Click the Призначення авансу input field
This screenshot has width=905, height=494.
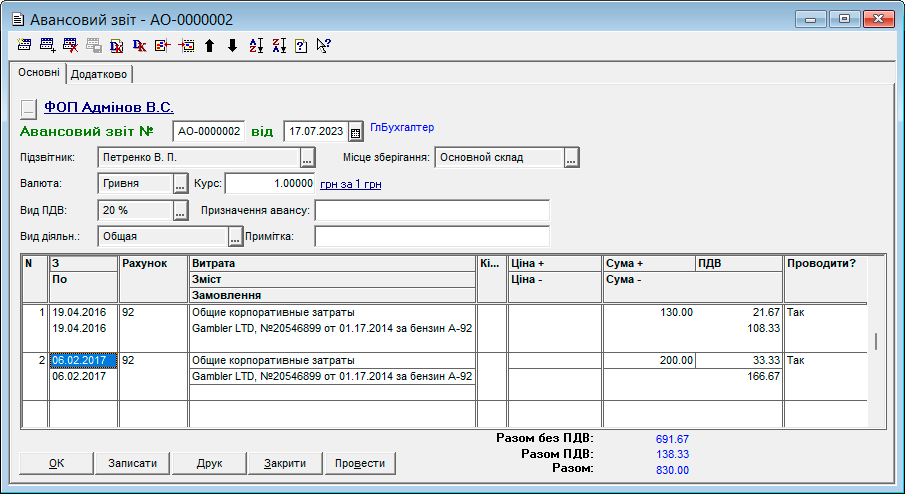[x=432, y=210]
